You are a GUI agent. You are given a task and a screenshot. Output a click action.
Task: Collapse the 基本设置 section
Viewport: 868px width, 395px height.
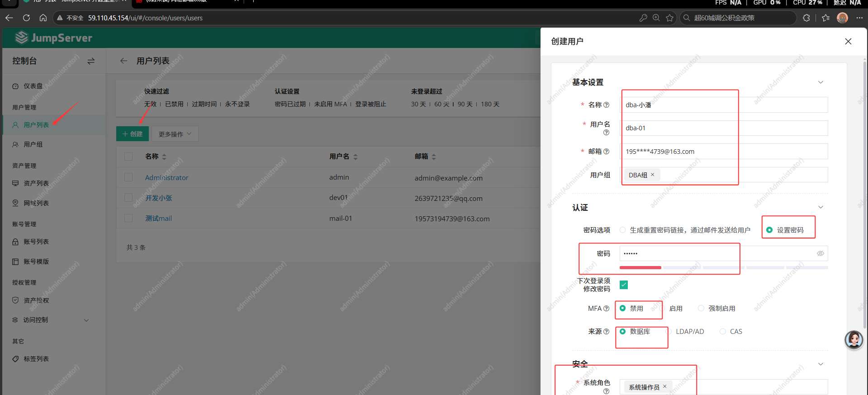[821, 82]
